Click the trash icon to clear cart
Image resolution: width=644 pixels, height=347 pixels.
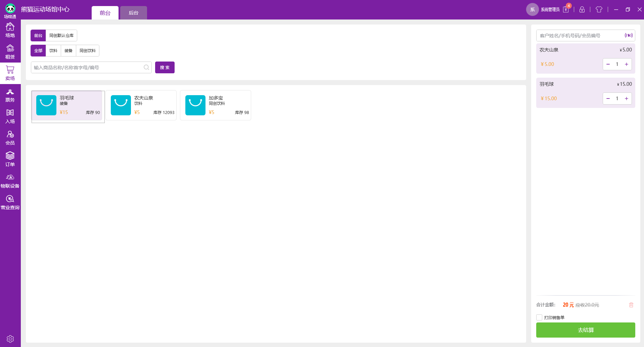(x=631, y=305)
